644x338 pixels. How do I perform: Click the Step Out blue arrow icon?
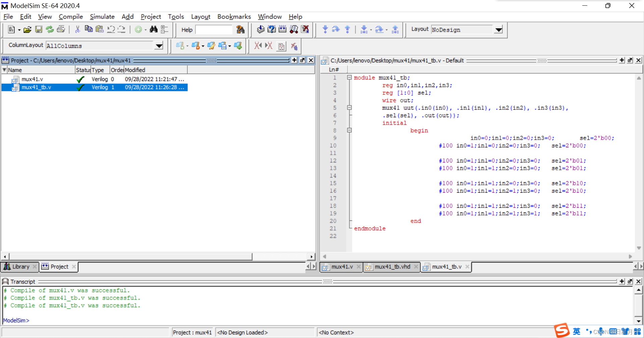click(347, 29)
